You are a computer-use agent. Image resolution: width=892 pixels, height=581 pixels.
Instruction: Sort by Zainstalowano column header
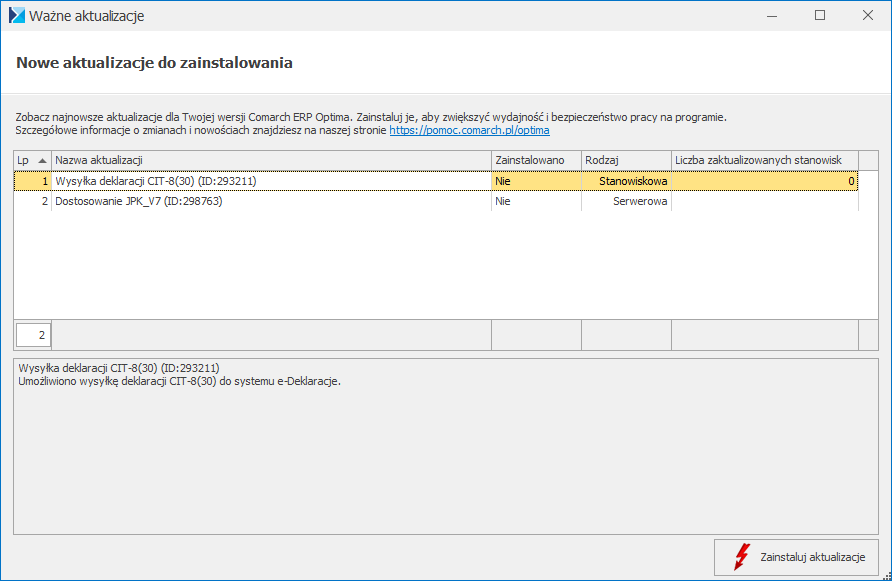535,160
